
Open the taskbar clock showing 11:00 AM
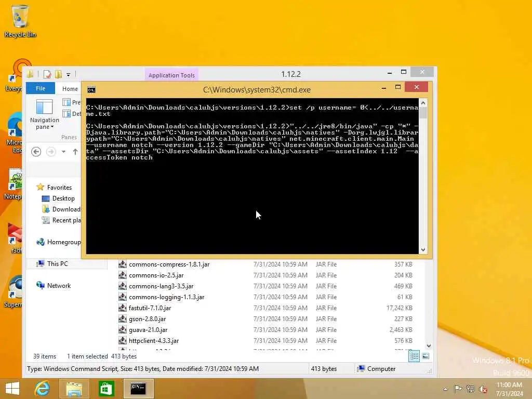(x=509, y=389)
